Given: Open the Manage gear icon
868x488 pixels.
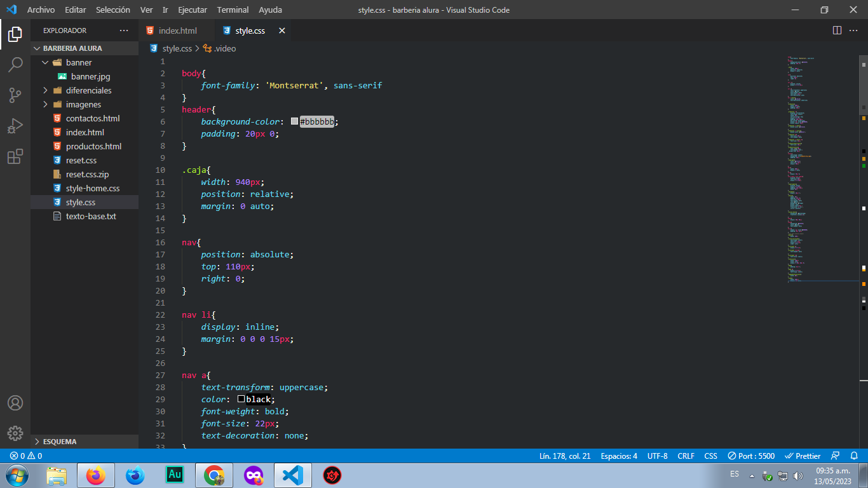Looking at the screenshot, I should [15, 433].
